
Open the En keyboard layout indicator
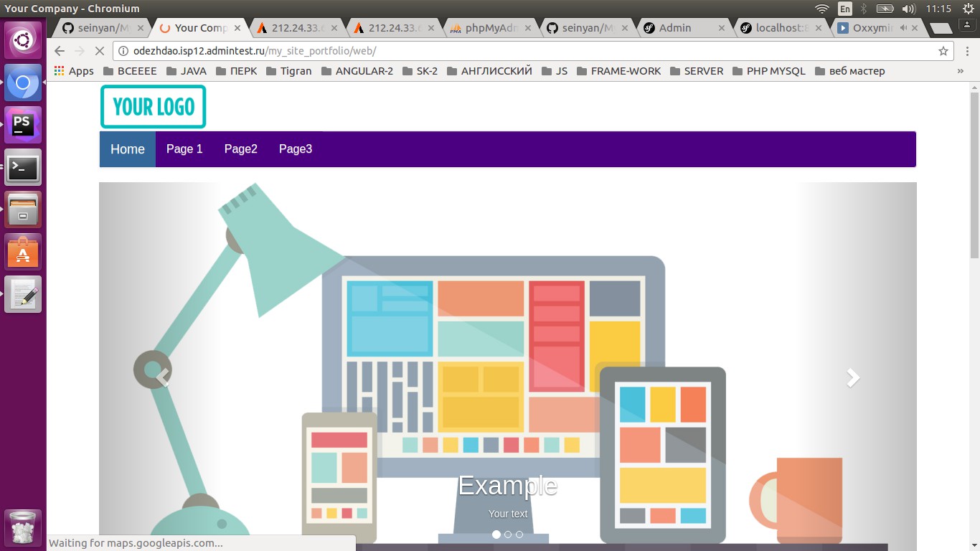pyautogui.click(x=845, y=9)
